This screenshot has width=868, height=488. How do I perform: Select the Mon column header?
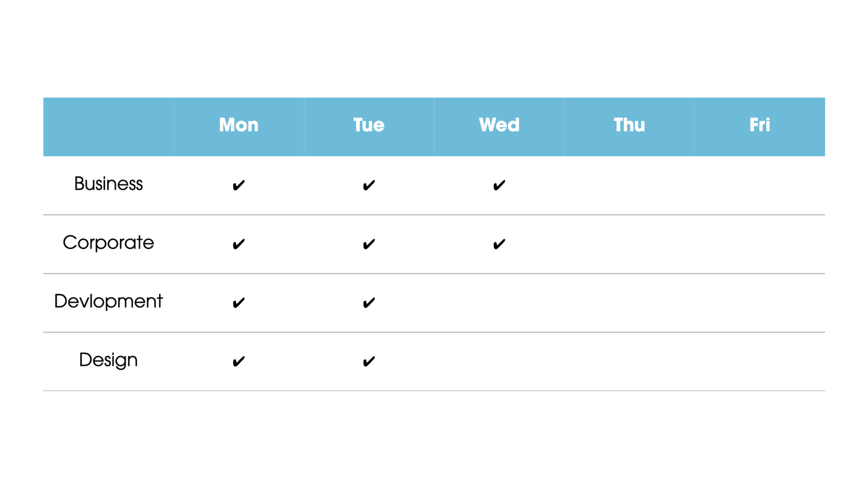(239, 125)
